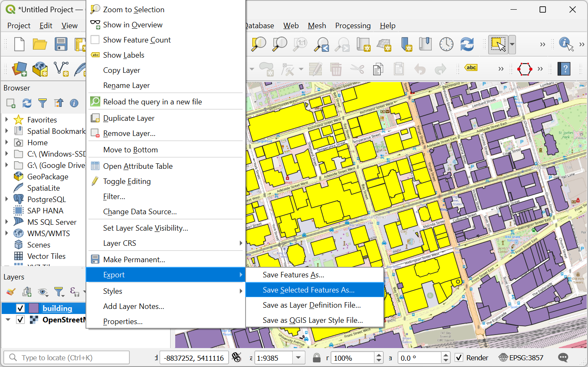Open the Processing menu

(x=353, y=26)
